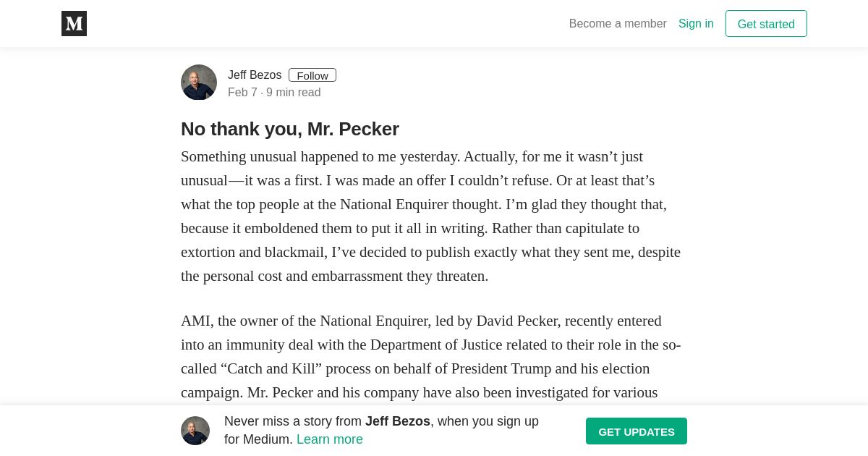Click the Feb 7 publish date
Viewport: 868px width, 456px height.
tap(242, 93)
